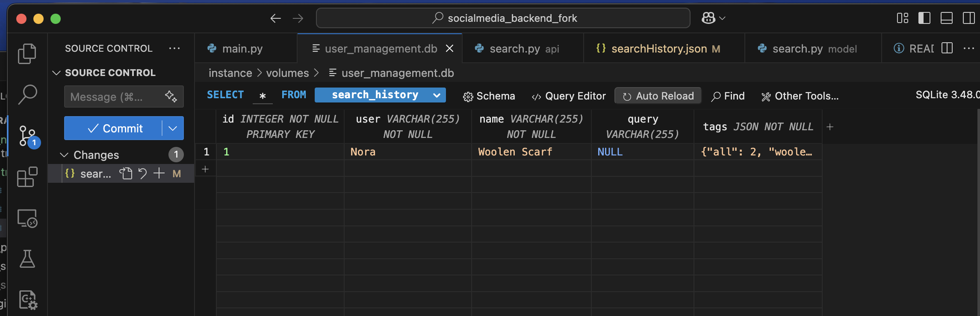Image resolution: width=980 pixels, height=316 pixels.
Task: Open the Remote Explorer view icon
Action: (x=27, y=218)
